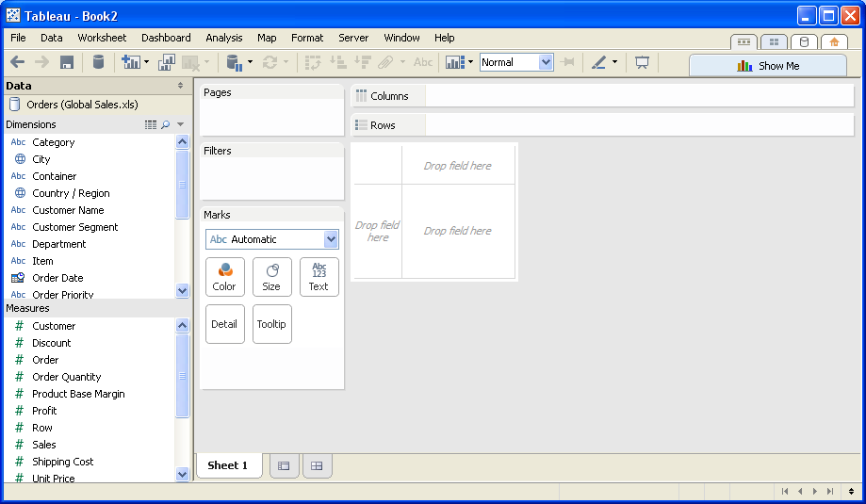866x504 pixels.
Task: Click the View Data icon beside Dimensions
Action: click(151, 124)
